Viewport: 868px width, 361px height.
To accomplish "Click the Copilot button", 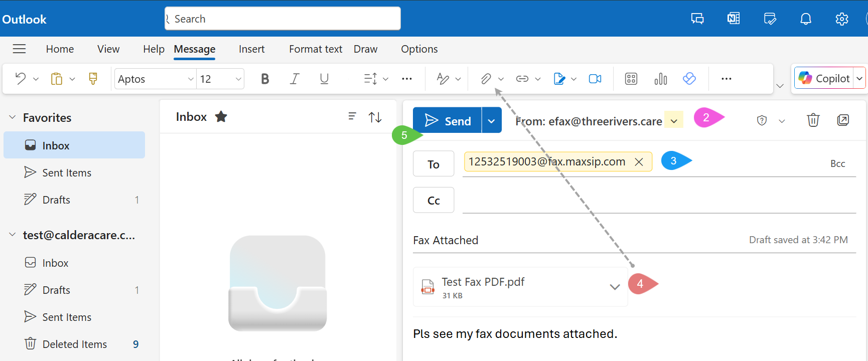I will click(824, 78).
